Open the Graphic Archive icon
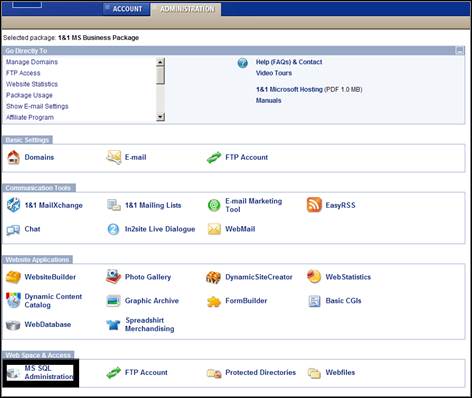472x398 pixels. coord(113,301)
